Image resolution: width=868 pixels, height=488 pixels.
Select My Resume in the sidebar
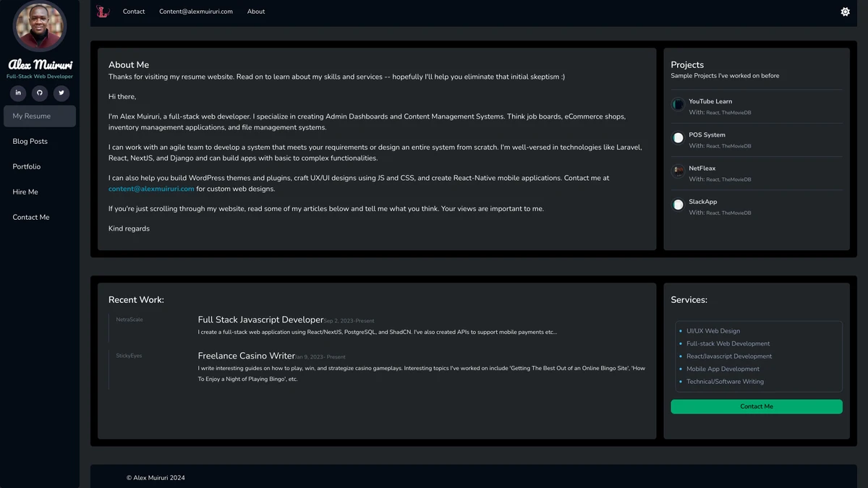coord(40,116)
